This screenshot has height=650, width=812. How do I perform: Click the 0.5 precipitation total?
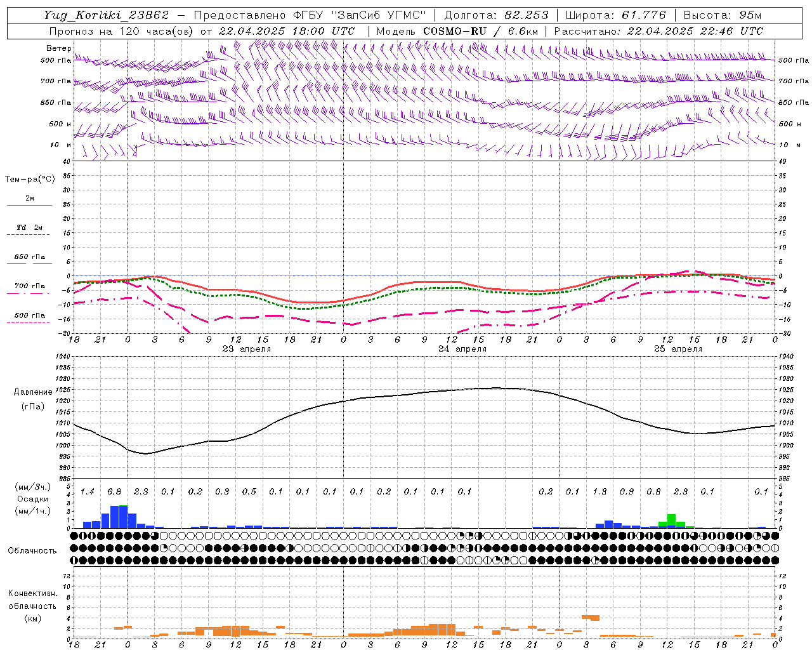click(x=249, y=492)
